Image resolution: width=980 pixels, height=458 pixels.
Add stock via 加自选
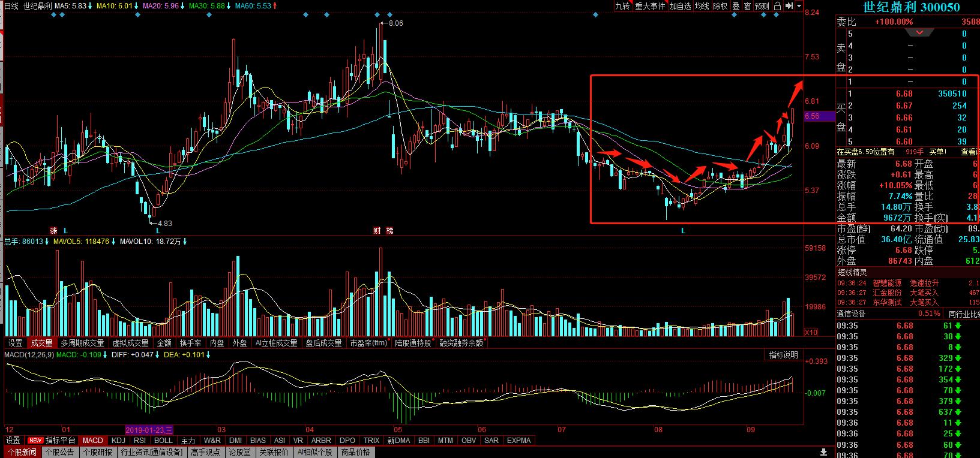pyautogui.click(x=681, y=6)
